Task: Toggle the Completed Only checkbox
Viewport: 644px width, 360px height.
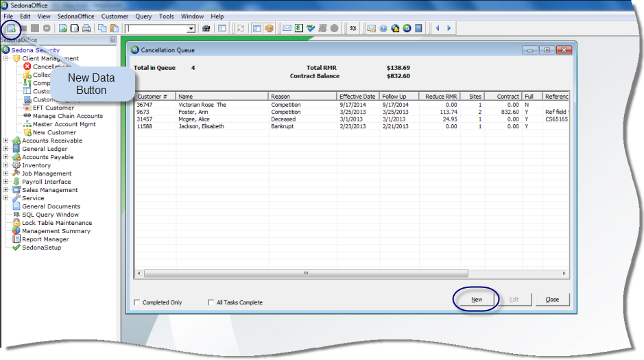Action: click(136, 302)
